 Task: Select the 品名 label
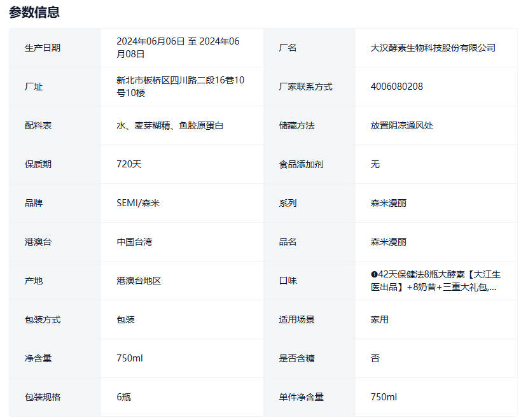pos(288,242)
